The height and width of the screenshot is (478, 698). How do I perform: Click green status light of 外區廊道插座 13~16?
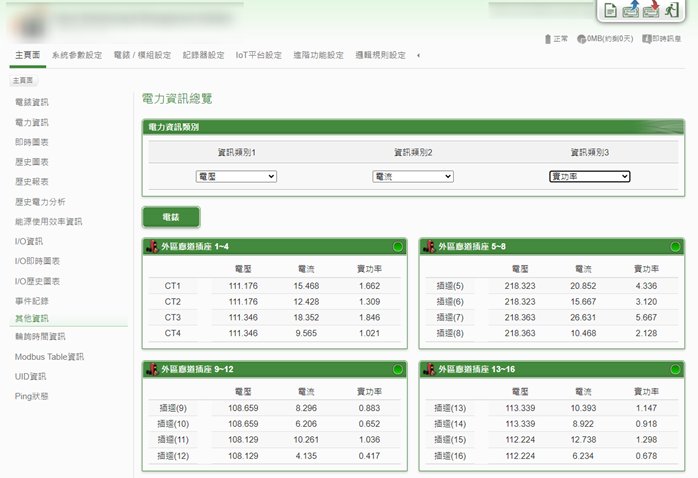pyautogui.click(x=676, y=369)
